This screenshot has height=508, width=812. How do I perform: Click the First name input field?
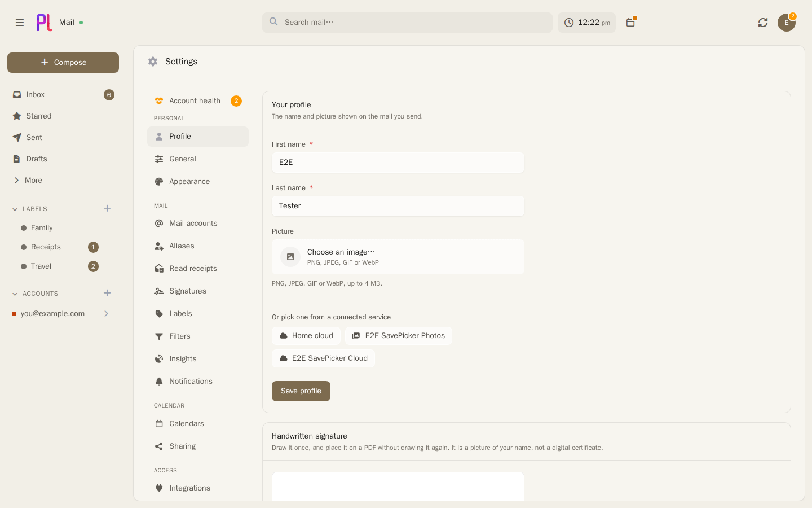(398, 163)
